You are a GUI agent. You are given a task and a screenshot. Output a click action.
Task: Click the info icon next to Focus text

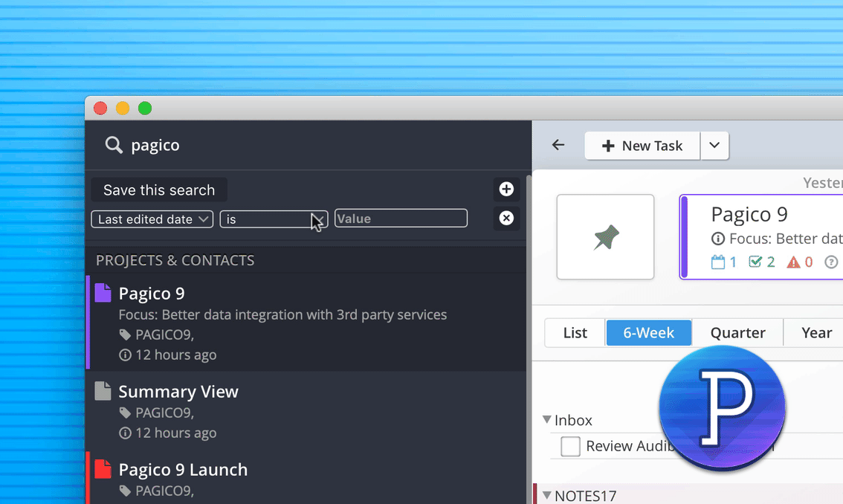(x=717, y=239)
